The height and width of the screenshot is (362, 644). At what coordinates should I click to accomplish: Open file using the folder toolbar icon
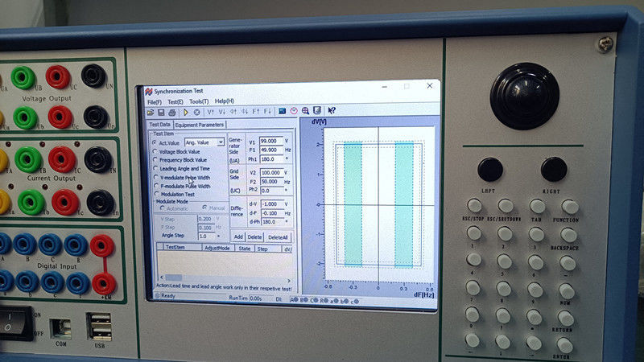click(151, 112)
